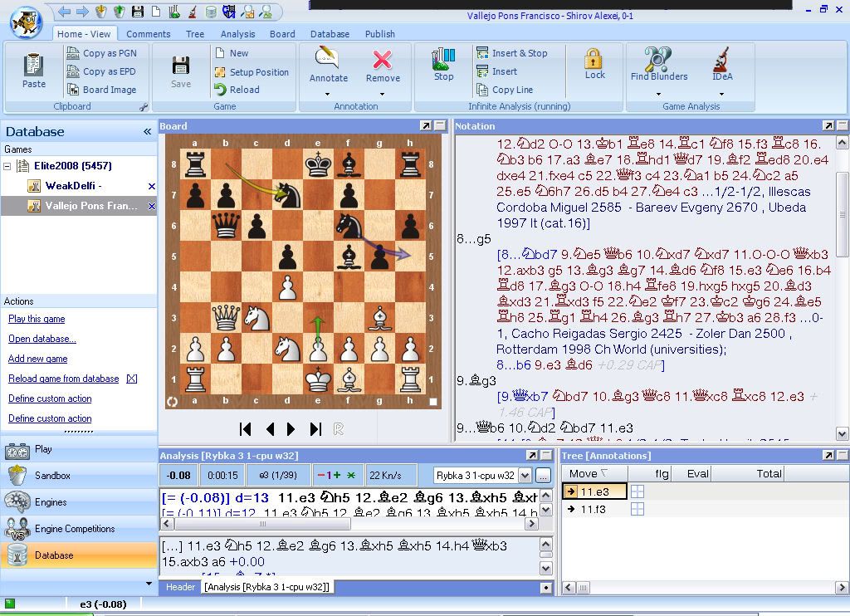Stop the infinite analysis
This screenshot has width=850, height=616.
pyautogui.click(x=443, y=65)
